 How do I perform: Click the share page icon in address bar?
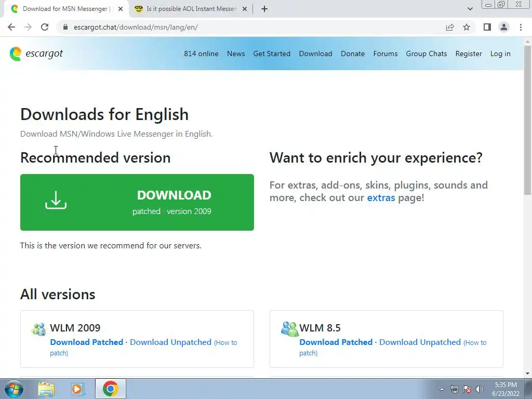coord(450,27)
